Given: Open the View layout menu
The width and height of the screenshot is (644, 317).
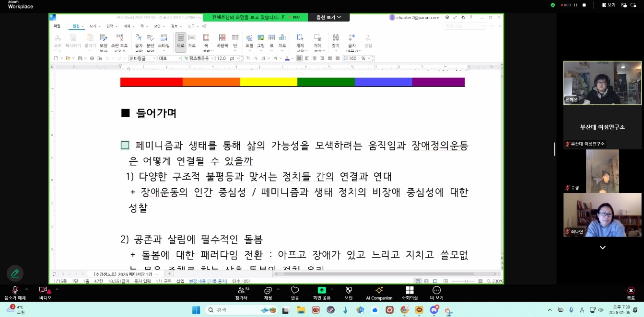Looking at the screenshot, I should (608, 5).
